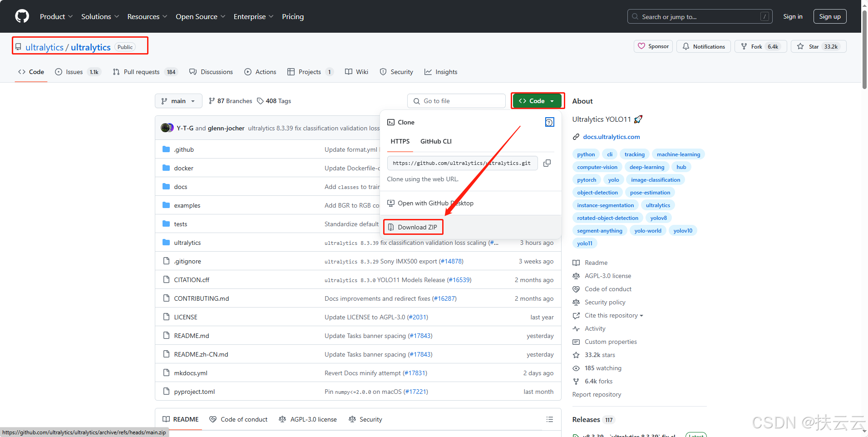This screenshot has width=868, height=437.
Task: Focus the Go to file field
Action: click(x=456, y=101)
